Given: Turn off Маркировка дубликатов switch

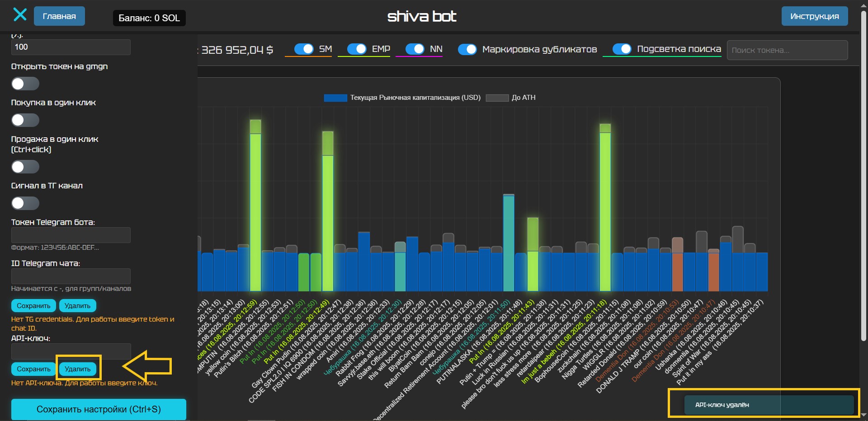Looking at the screenshot, I should [x=467, y=49].
